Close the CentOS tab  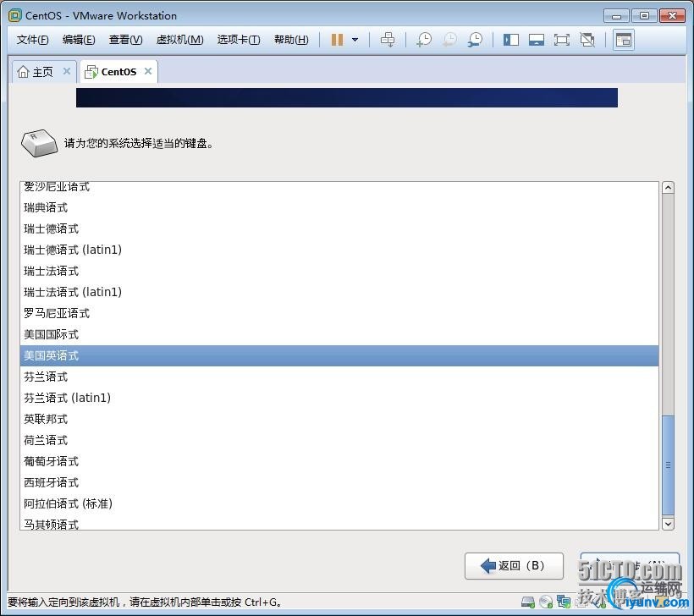coord(148,71)
